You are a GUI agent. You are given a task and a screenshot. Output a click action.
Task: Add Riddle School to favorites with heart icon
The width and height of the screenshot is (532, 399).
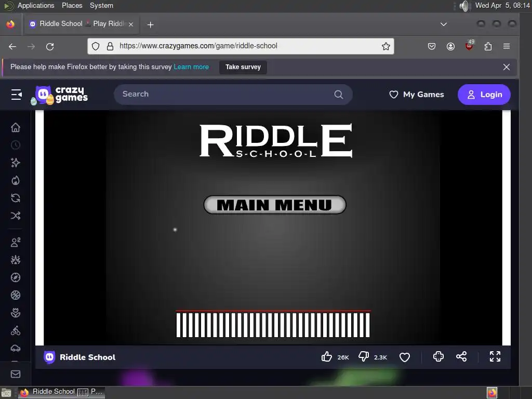404,357
